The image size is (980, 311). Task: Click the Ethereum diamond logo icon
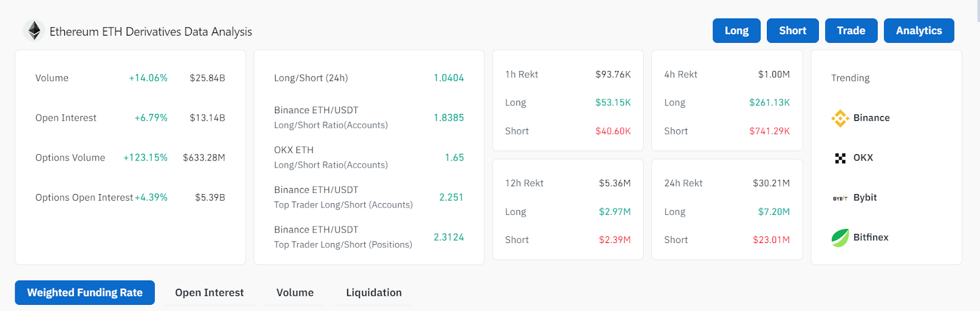(34, 31)
